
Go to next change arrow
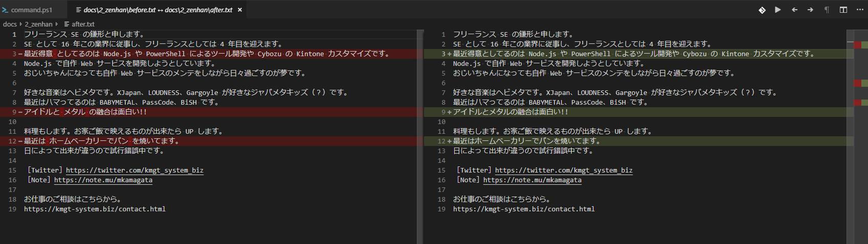click(810, 10)
